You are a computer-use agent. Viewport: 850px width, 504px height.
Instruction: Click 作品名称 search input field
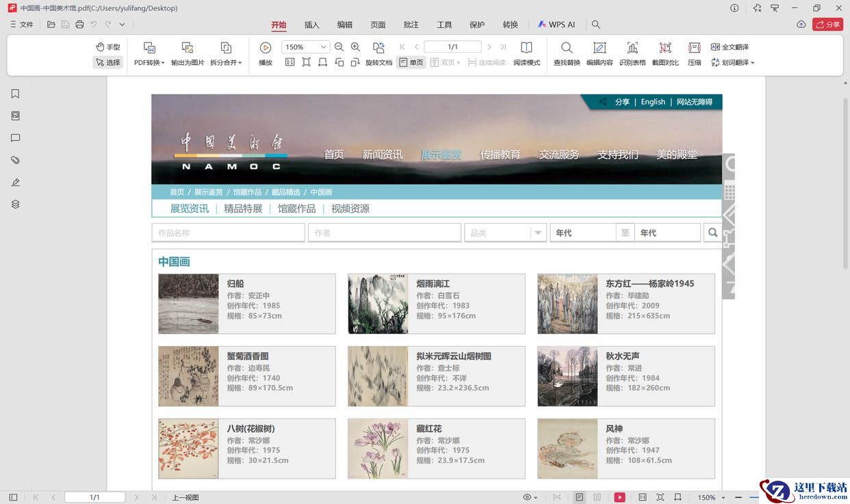tap(229, 233)
